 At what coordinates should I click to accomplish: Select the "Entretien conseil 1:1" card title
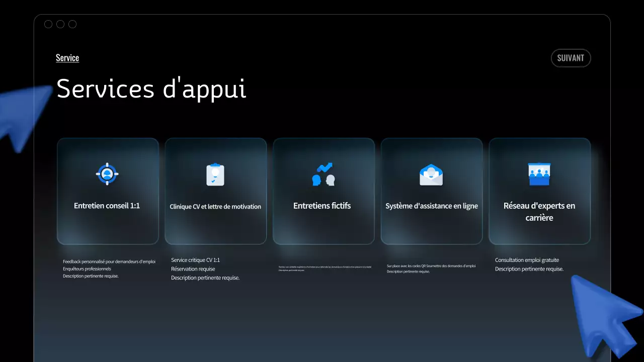pos(107,206)
